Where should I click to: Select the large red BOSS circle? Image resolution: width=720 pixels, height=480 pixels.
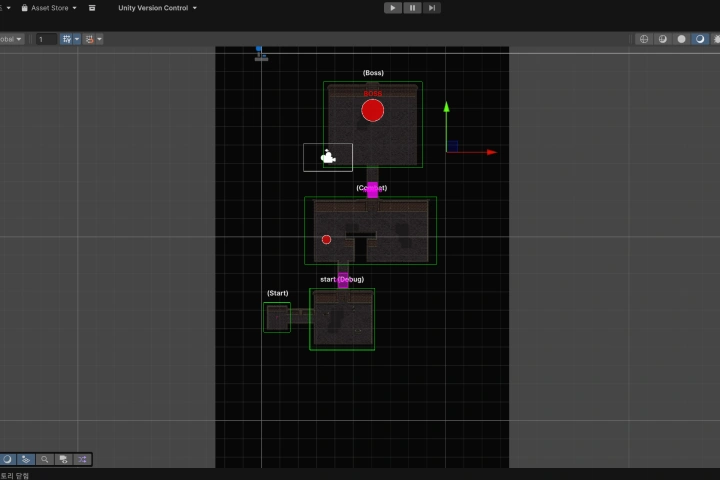point(372,110)
